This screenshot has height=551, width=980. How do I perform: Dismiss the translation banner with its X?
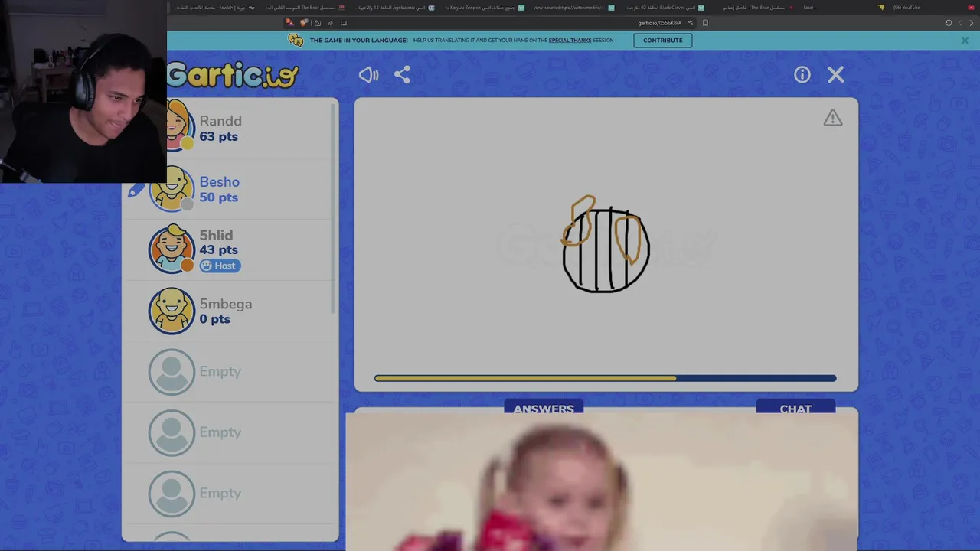[965, 41]
